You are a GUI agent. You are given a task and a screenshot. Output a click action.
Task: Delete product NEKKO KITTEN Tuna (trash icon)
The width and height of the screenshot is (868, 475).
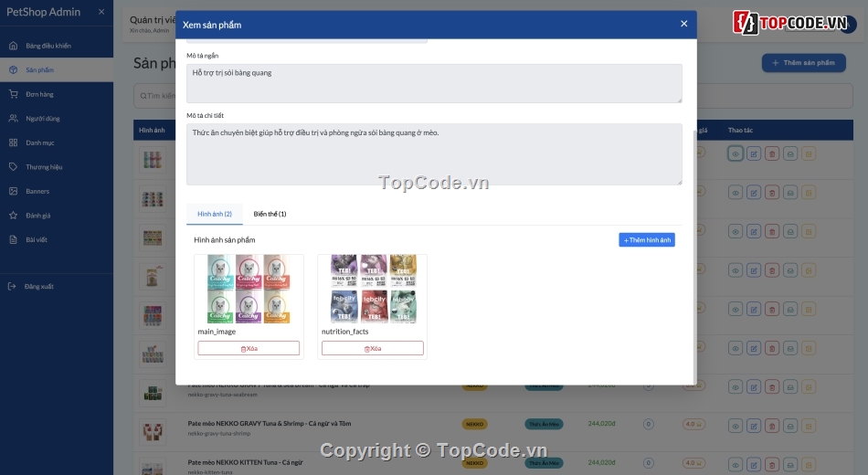click(x=772, y=464)
